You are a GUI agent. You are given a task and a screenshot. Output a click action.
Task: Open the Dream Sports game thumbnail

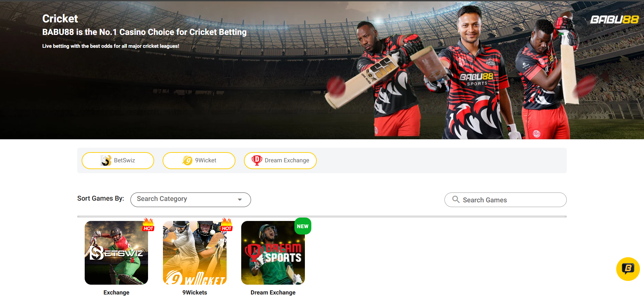pyautogui.click(x=273, y=253)
